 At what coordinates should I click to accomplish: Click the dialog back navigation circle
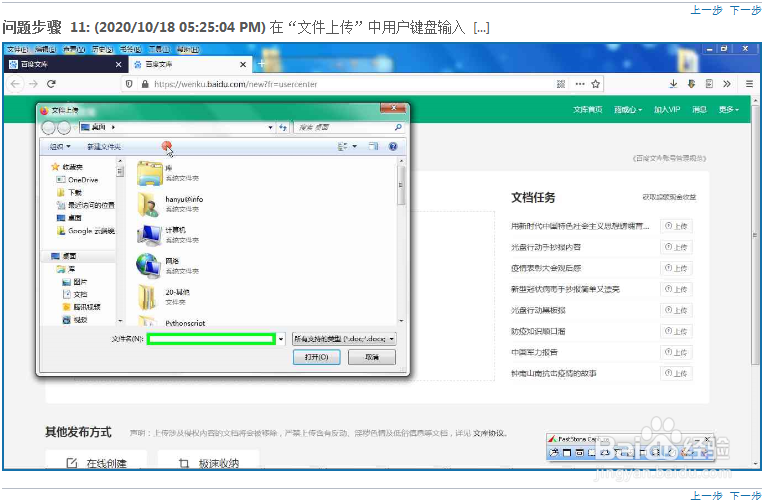pos(48,128)
